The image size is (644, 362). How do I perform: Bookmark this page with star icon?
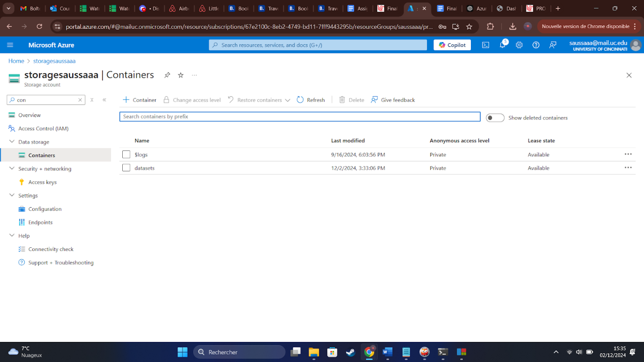coord(469,27)
